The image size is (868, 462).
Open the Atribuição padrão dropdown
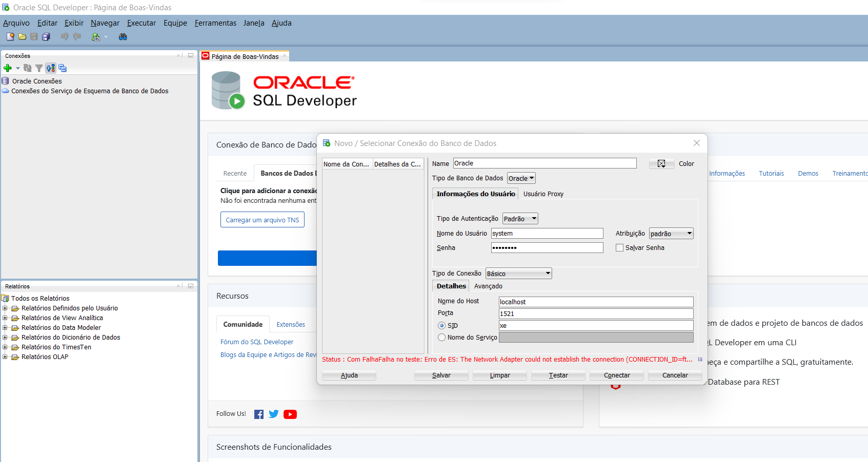(x=671, y=234)
